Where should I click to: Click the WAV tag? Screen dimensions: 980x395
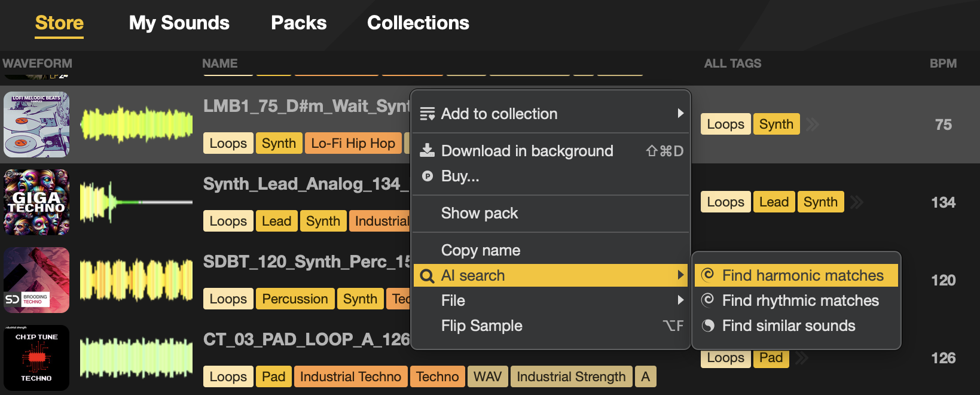click(x=487, y=376)
